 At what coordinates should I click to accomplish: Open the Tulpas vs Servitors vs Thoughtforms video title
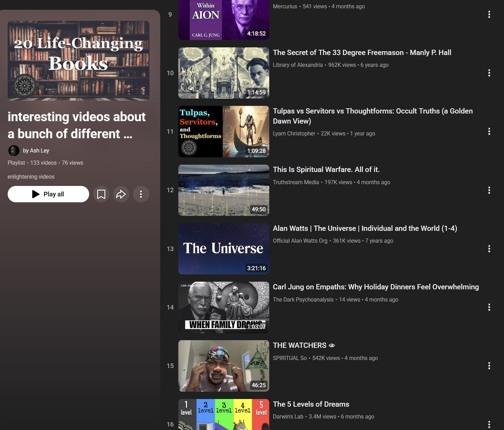point(373,116)
